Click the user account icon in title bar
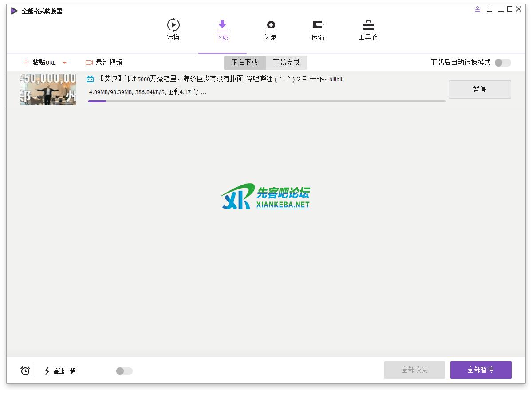 pyautogui.click(x=477, y=9)
